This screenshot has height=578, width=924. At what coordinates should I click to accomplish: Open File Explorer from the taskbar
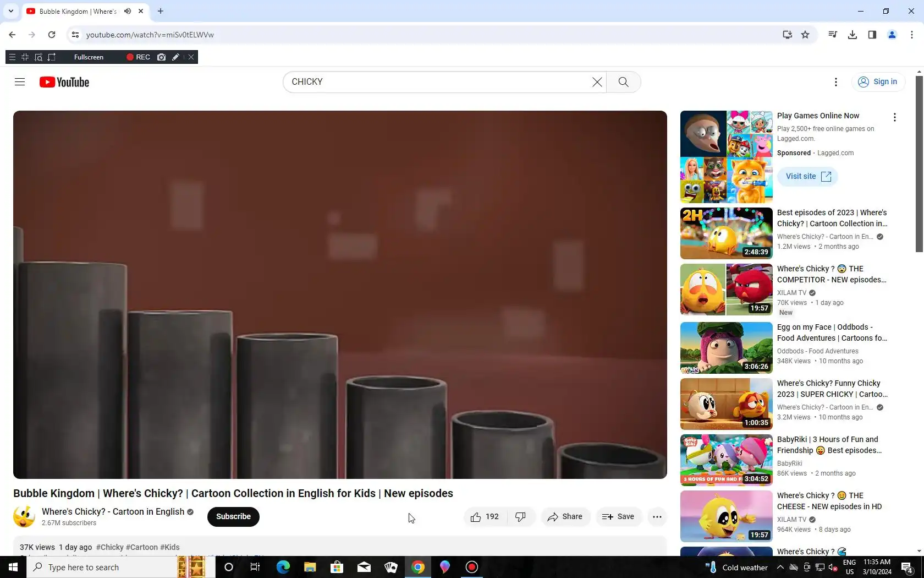[x=310, y=567]
